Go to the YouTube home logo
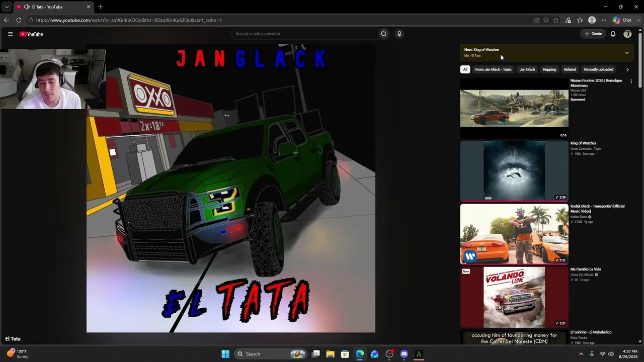Image resolution: width=644 pixels, height=362 pixels. tap(31, 34)
